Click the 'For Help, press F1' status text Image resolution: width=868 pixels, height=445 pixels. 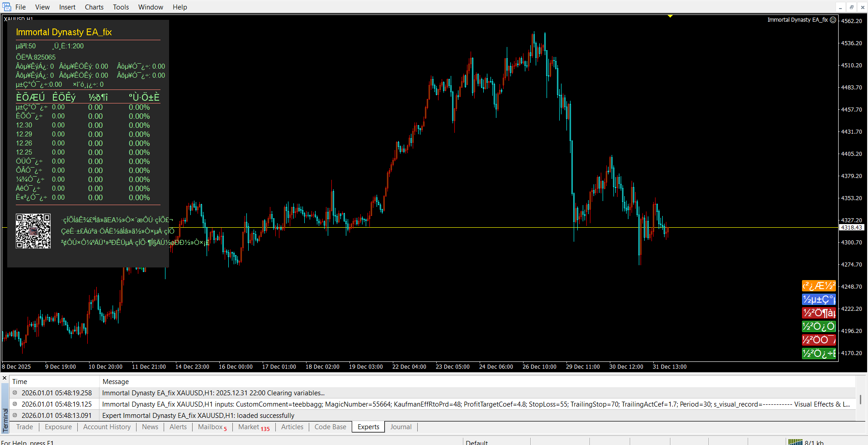[x=27, y=443]
